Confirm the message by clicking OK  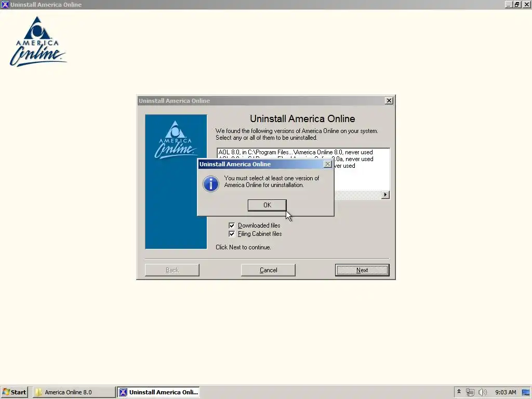pyautogui.click(x=267, y=205)
